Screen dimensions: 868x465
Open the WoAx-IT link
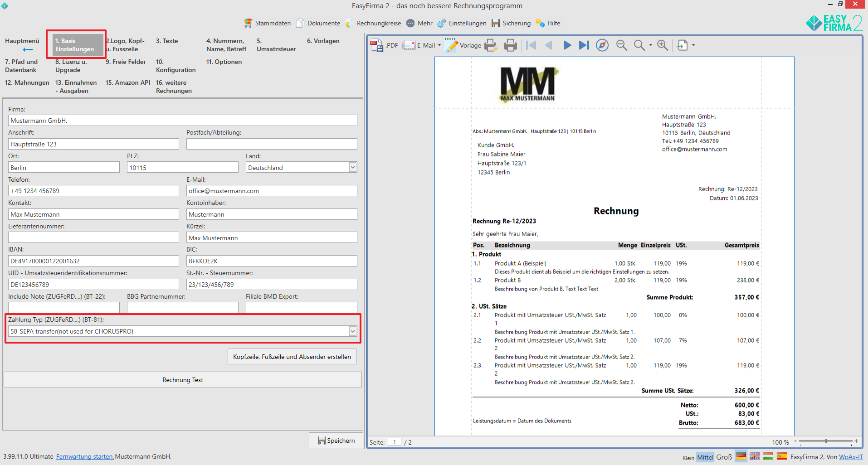pyautogui.click(x=851, y=457)
